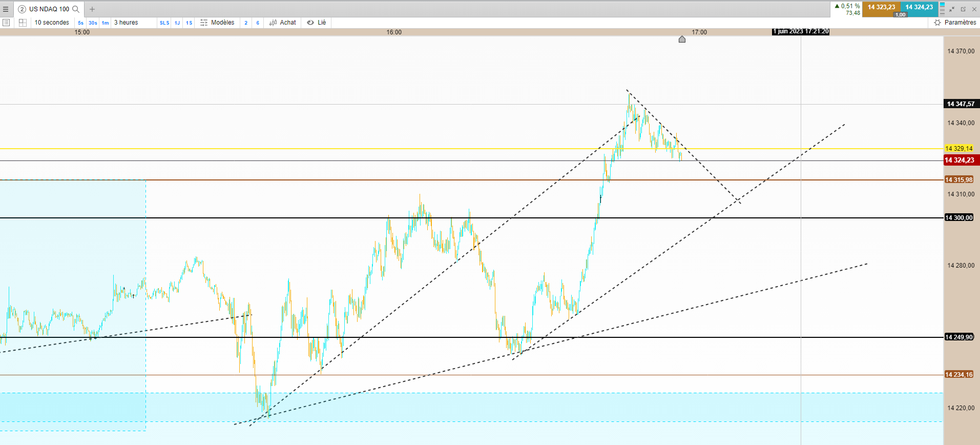The width and height of the screenshot is (980, 445).
Task: Click the alert marker on the time axis
Action: point(682,39)
